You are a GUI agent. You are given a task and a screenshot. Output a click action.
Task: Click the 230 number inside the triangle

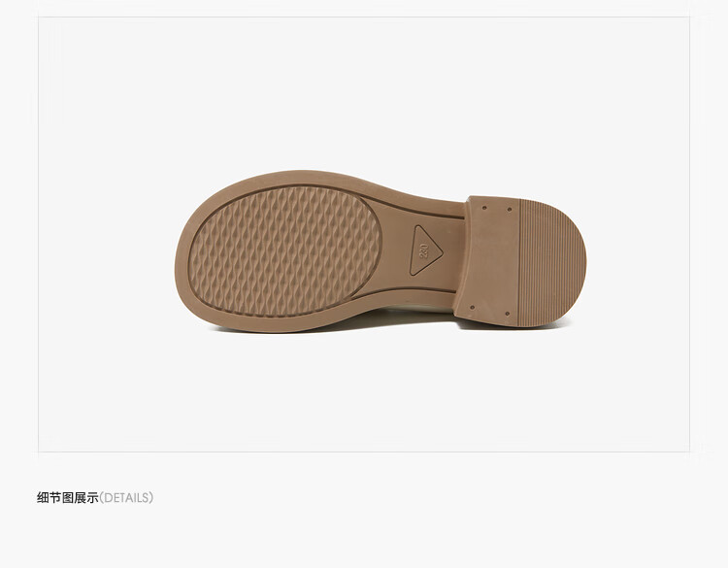tap(424, 251)
